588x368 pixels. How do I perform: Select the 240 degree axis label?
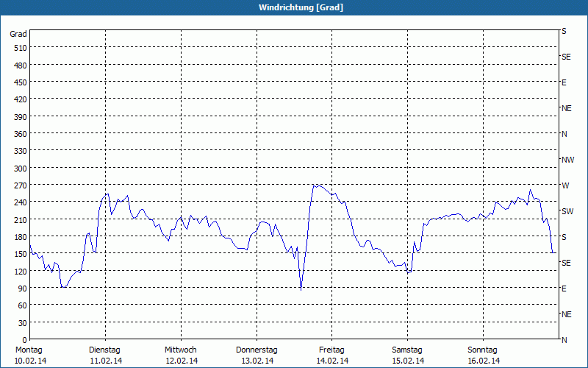click(21, 202)
